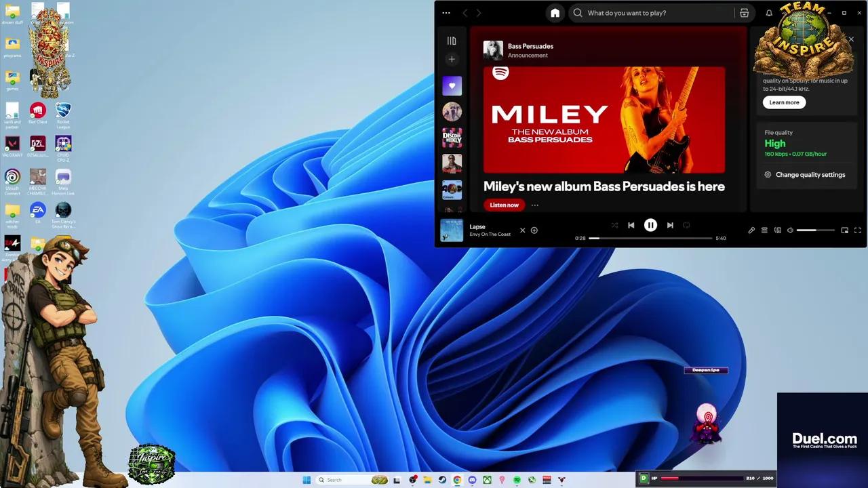This screenshot has width=868, height=488.
Task: Open the Colours playlist in sidebar
Action: (452, 190)
